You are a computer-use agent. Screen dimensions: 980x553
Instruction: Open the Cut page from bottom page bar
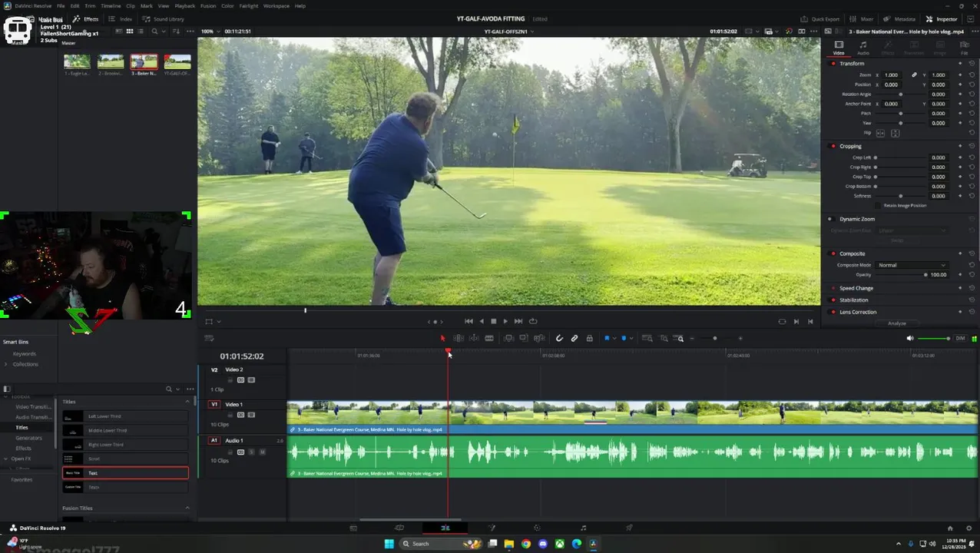tap(399, 528)
